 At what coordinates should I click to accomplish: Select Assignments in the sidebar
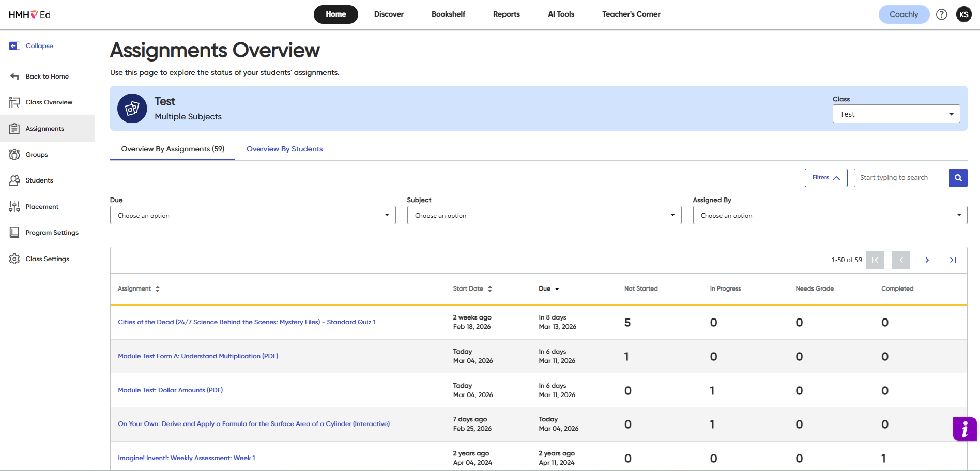coord(47,129)
